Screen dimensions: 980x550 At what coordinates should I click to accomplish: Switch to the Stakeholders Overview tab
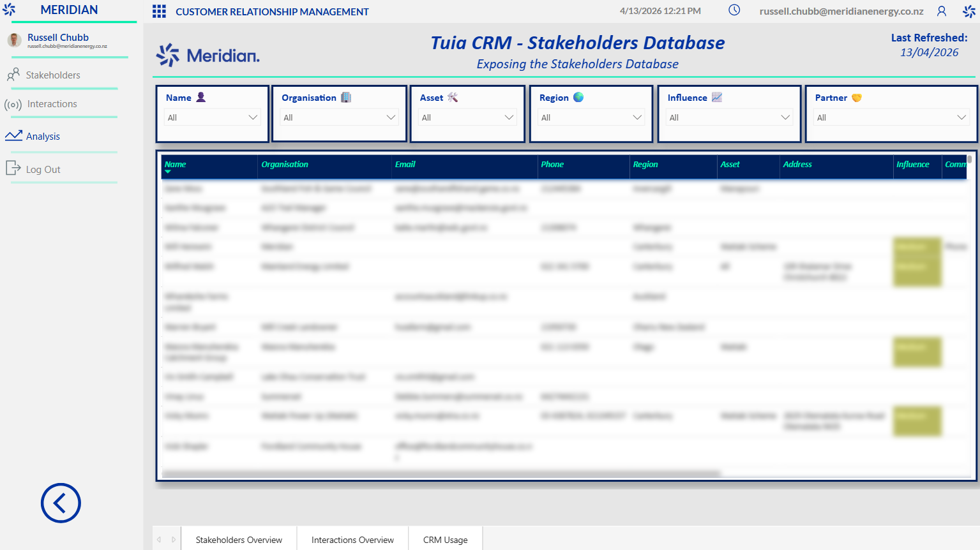tap(239, 540)
